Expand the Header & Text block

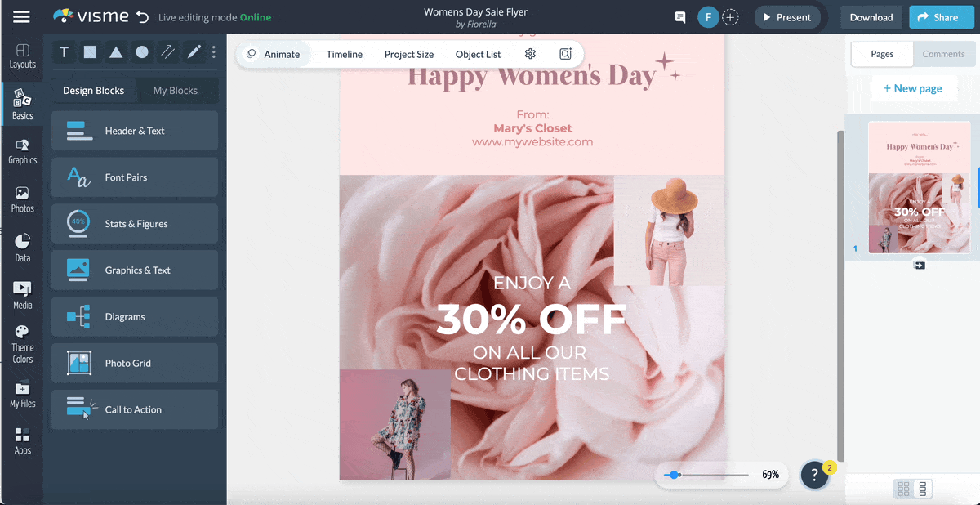(x=135, y=131)
